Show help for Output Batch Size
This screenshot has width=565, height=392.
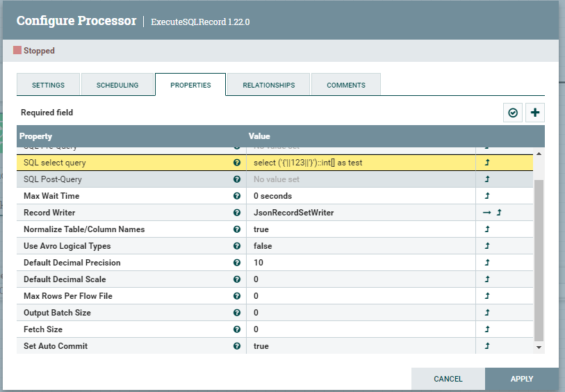click(237, 312)
